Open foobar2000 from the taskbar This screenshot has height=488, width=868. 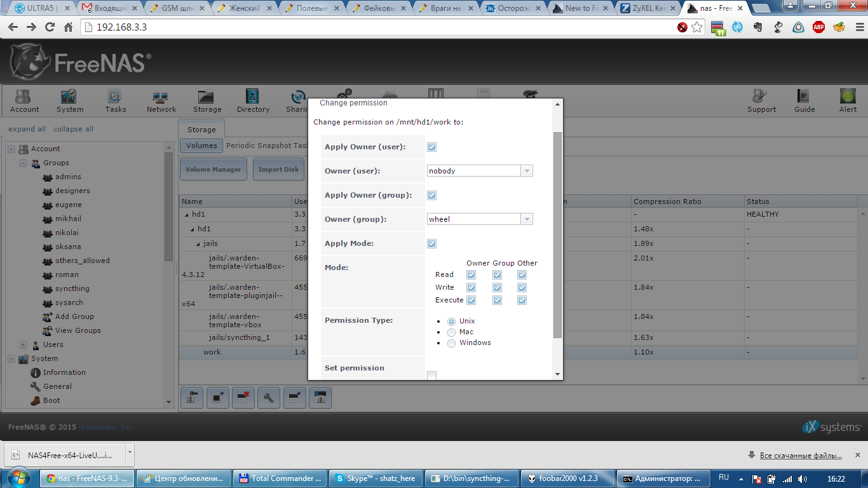[x=568, y=478]
